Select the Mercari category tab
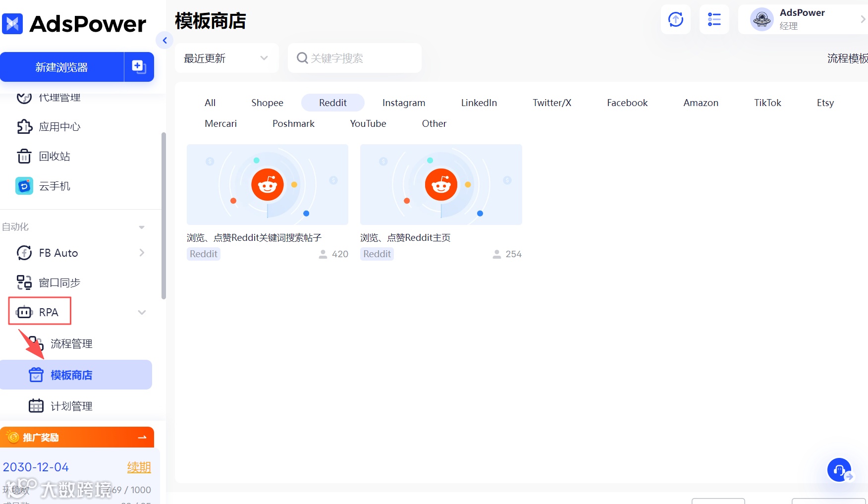Screen dimensions: 868x504 coord(221,123)
